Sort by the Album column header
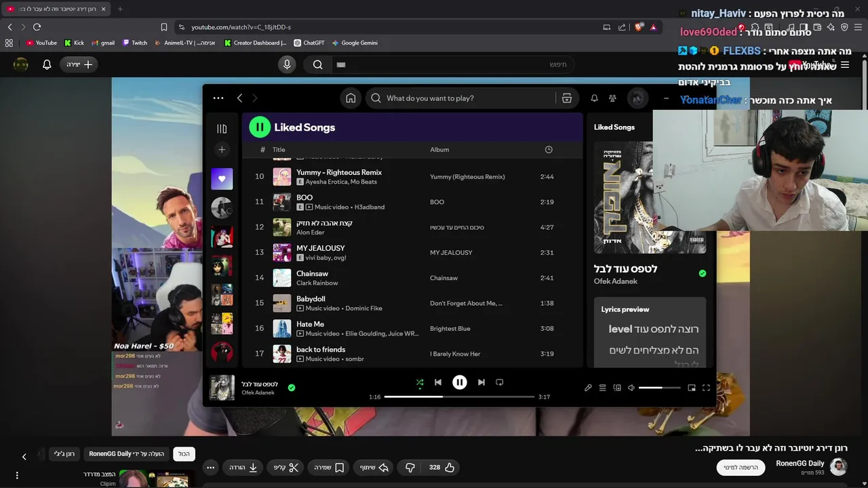This screenshot has height=488, width=868. 439,150
